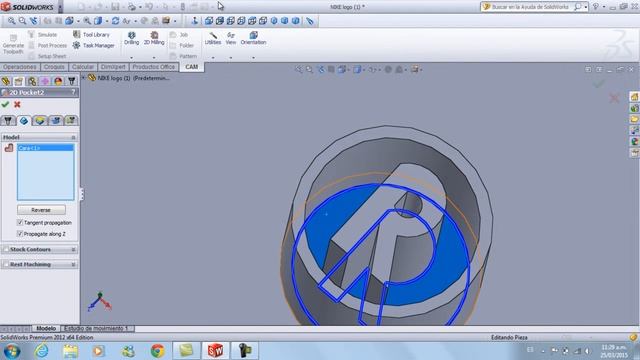The image size is (640, 360).
Task: Click the Previous View icon in top toolbar
Action: tap(33, 21)
